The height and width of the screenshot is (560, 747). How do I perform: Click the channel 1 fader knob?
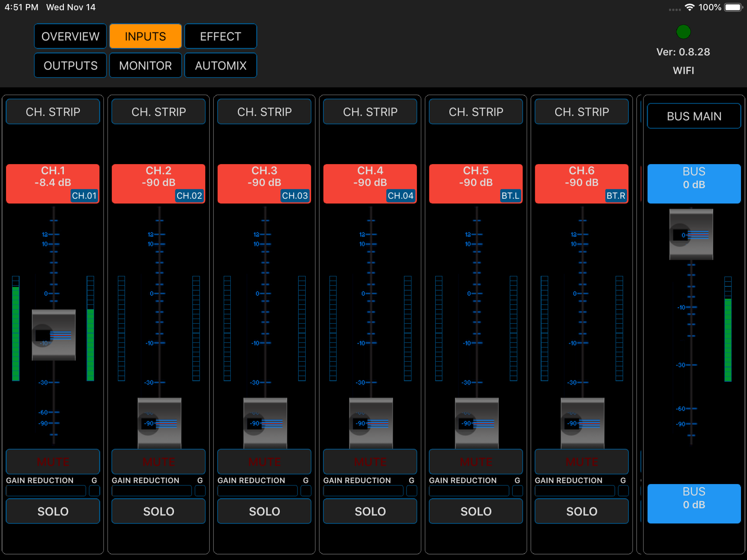(54, 335)
